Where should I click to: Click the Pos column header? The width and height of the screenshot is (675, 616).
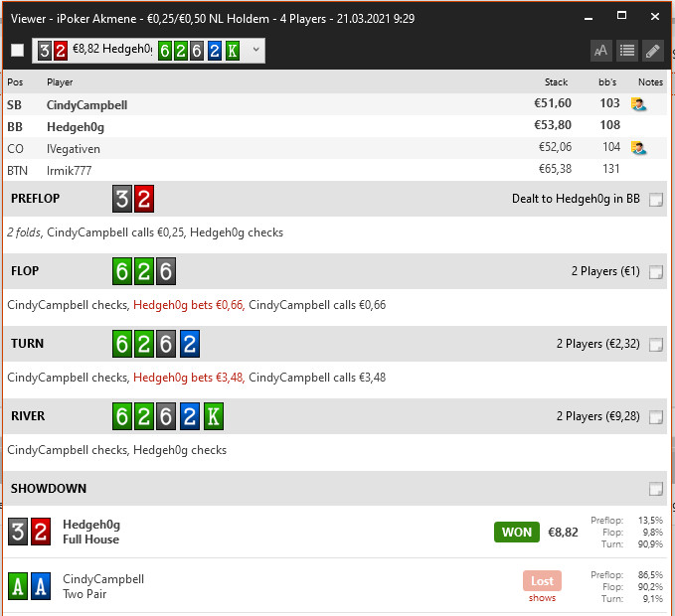(x=15, y=82)
